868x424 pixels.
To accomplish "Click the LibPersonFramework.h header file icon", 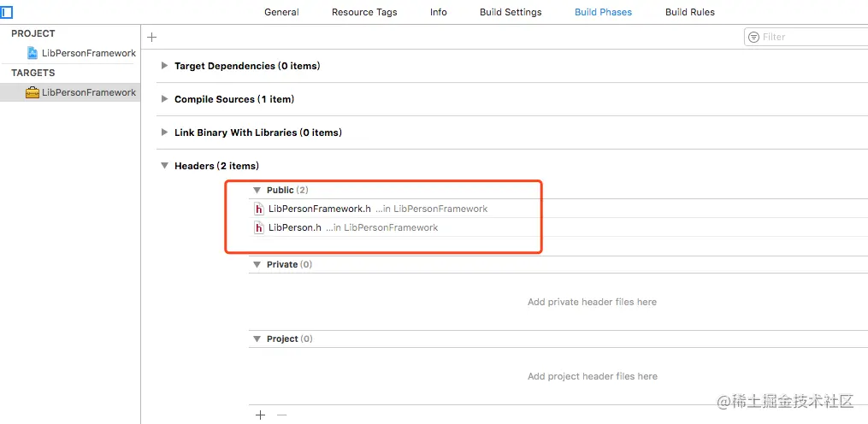I will pyautogui.click(x=259, y=209).
